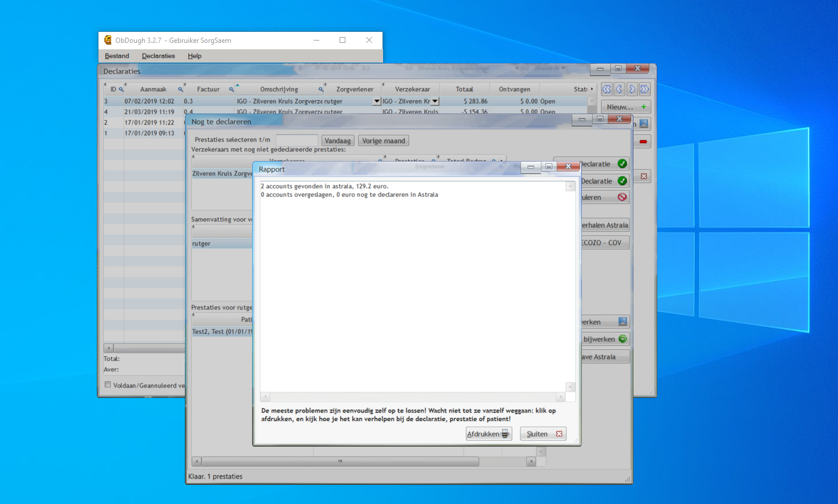Click the Nieuw... button with green plus
This screenshot has width=838, height=504.
tap(626, 107)
